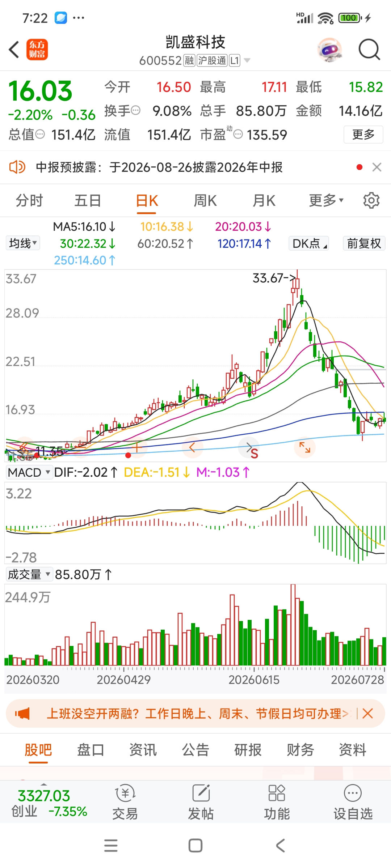Open chart settings gear icon
Viewport: 391px width, 868px height.
point(371,200)
